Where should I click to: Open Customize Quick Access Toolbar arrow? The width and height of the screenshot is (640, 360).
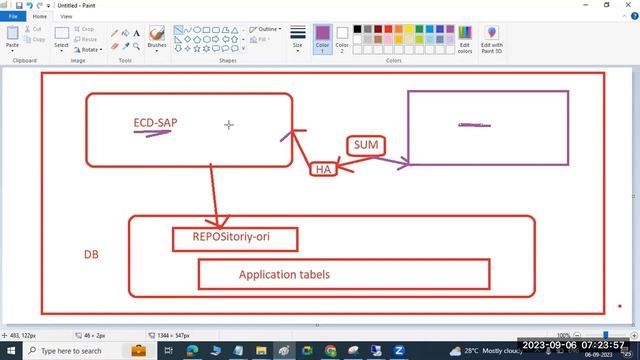49,6
